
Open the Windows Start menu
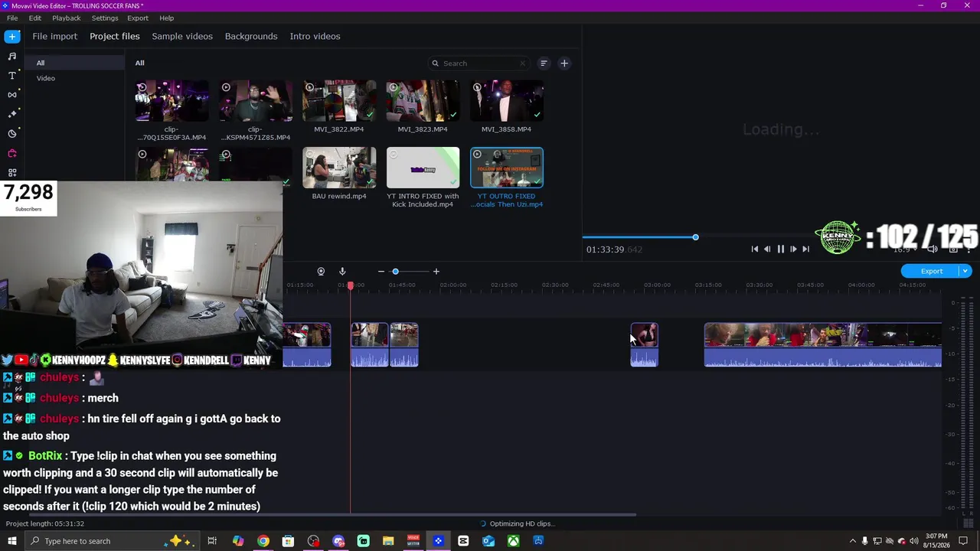tap(12, 541)
